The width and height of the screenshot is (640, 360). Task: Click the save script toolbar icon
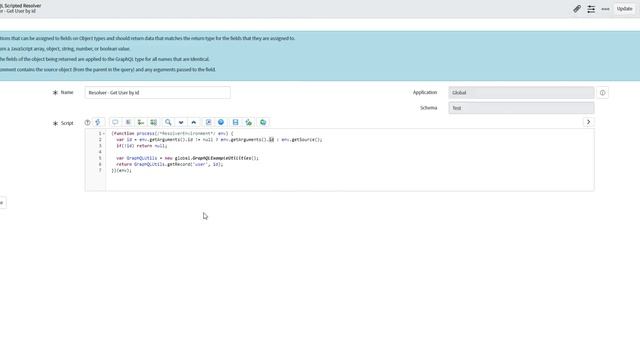tap(236, 122)
